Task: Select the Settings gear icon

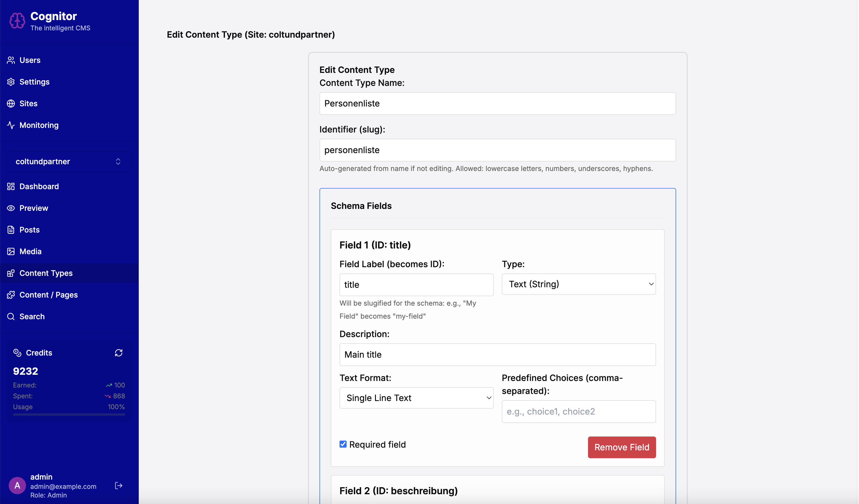Action: coord(11,82)
